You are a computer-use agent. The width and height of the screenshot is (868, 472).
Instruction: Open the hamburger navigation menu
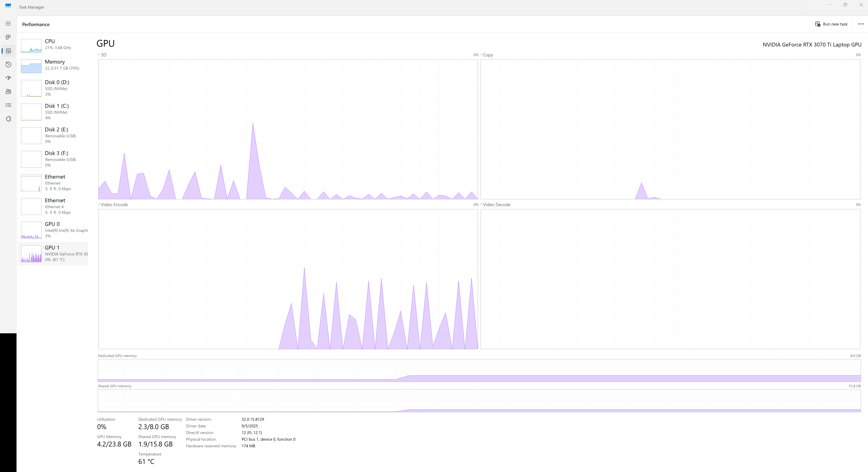(x=8, y=24)
